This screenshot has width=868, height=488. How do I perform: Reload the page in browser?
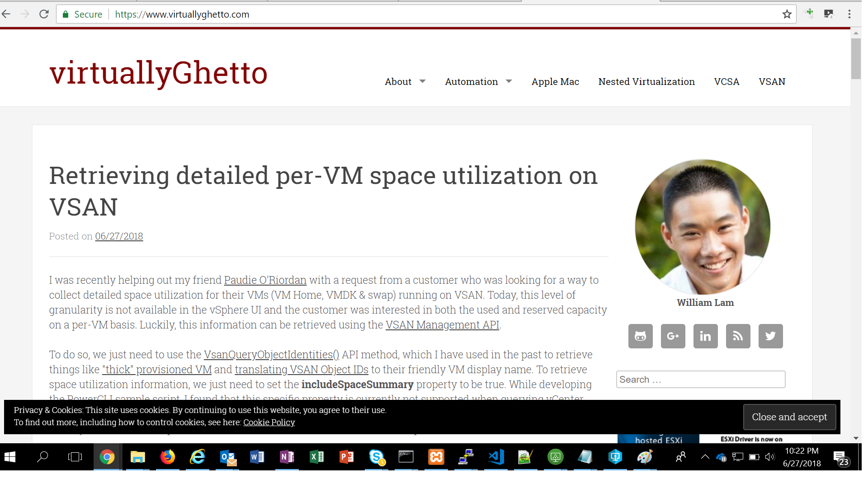(44, 14)
